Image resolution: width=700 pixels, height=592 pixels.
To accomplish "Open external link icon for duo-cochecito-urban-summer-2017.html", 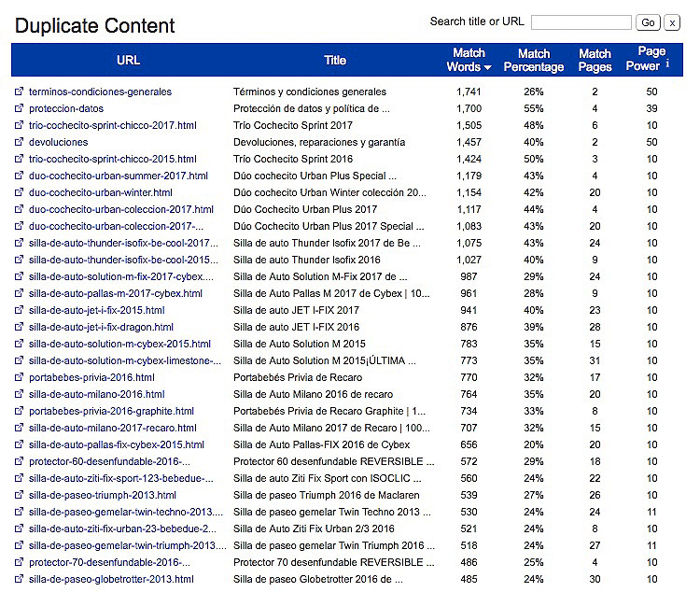I will 19,176.
